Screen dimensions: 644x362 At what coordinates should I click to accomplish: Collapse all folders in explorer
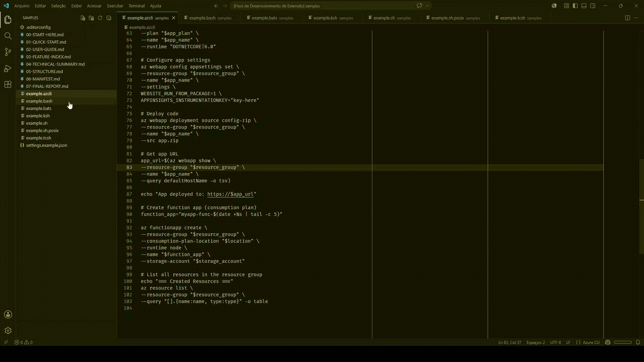click(109, 18)
